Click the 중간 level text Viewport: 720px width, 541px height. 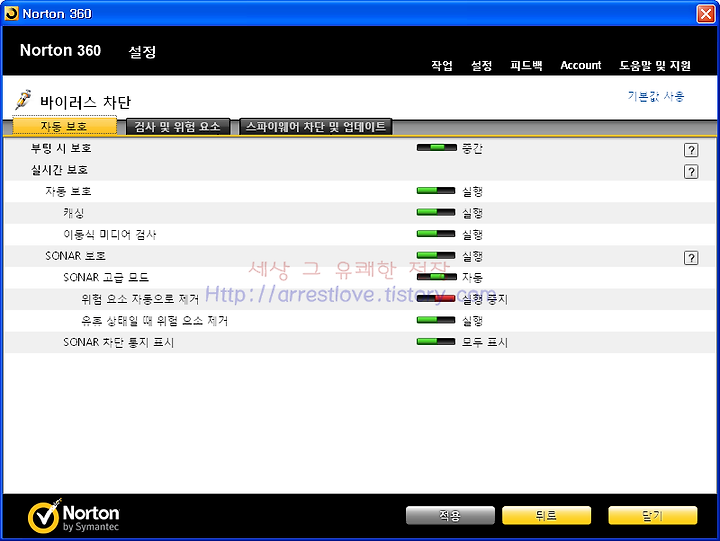(472, 148)
